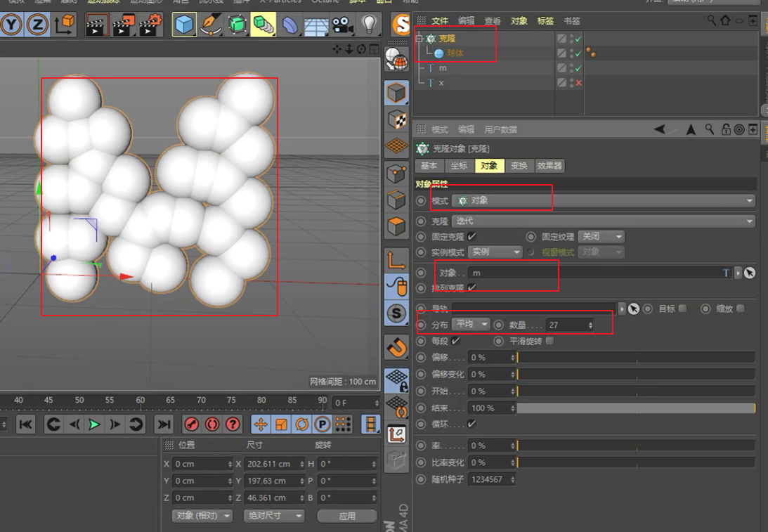
Task: Toggle the parameter P keyframe icon
Action: (x=323, y=424)
